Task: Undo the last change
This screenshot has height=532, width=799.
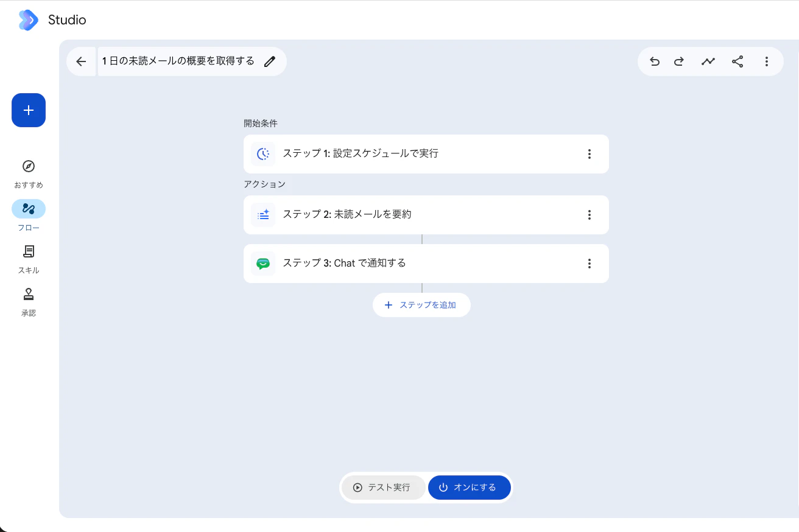Action: pos(655,61)
